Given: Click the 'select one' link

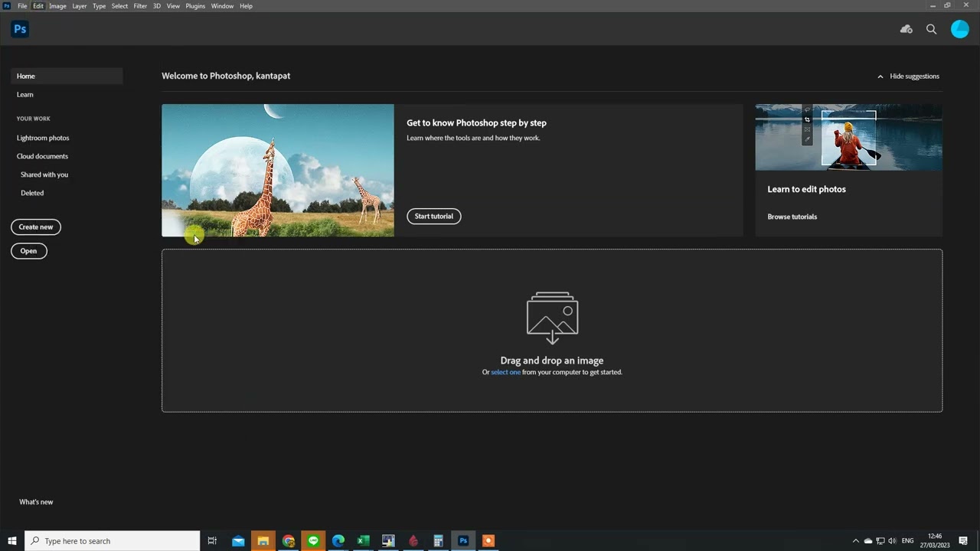Looking at the screenshot, I should tap(505, 373).
